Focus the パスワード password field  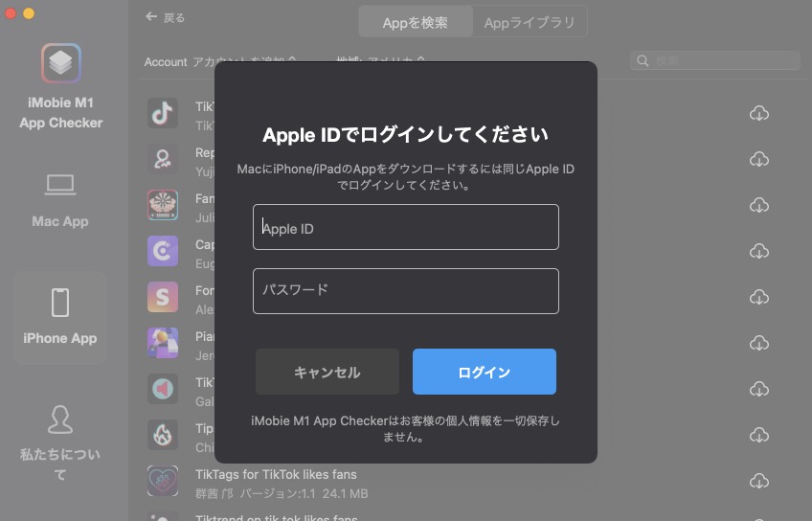click(405, 291)
